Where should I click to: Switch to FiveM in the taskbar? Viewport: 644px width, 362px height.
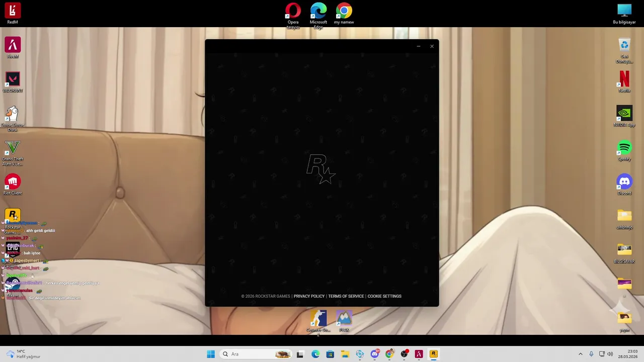[419, 354]
